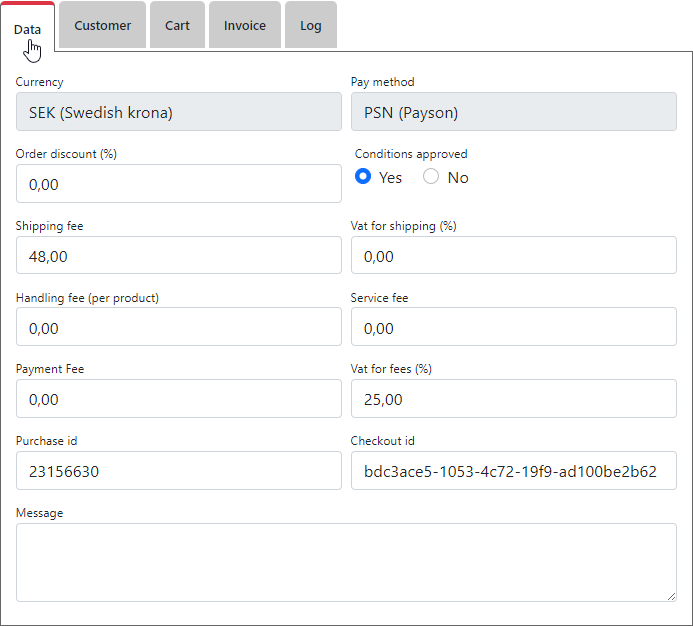Select Yes for Conditions approved

coord(364,177)
